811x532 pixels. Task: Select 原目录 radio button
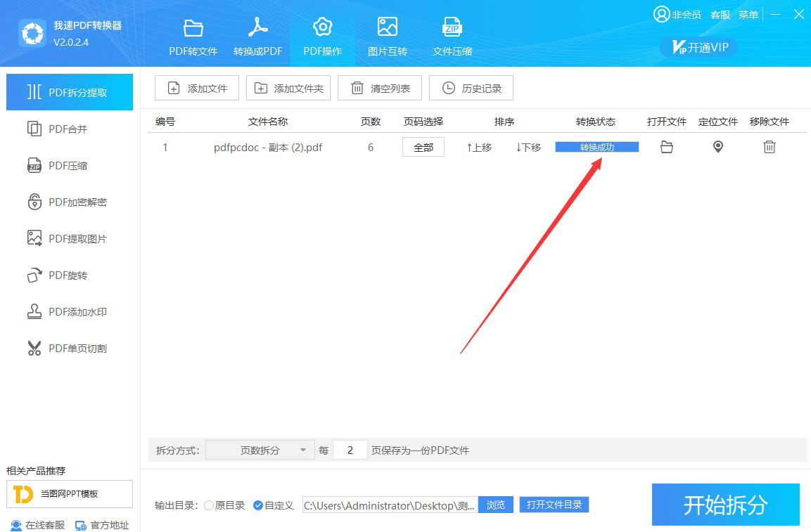(x=209, y=505)
